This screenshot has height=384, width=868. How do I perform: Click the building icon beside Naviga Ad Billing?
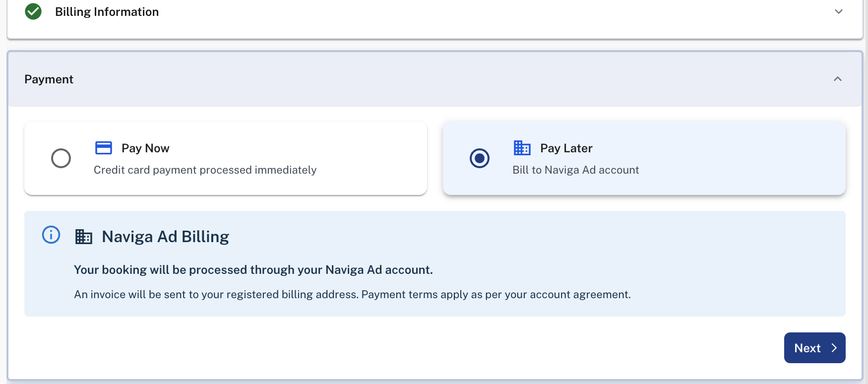coord(84,237)
